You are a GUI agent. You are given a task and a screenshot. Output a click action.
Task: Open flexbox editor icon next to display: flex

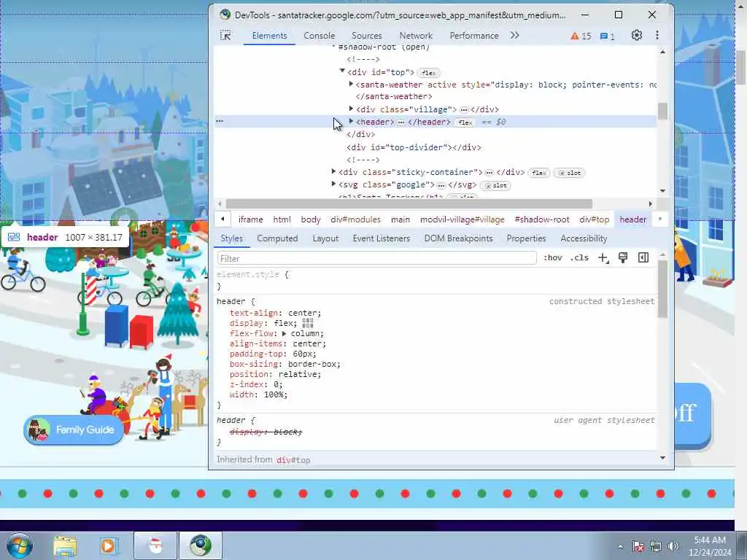coord(308,323)
